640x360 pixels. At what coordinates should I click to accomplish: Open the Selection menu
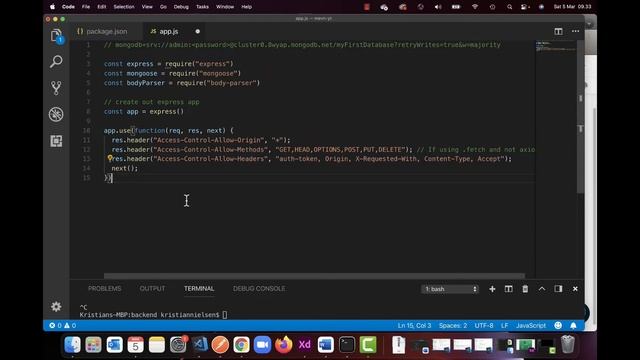124,7
